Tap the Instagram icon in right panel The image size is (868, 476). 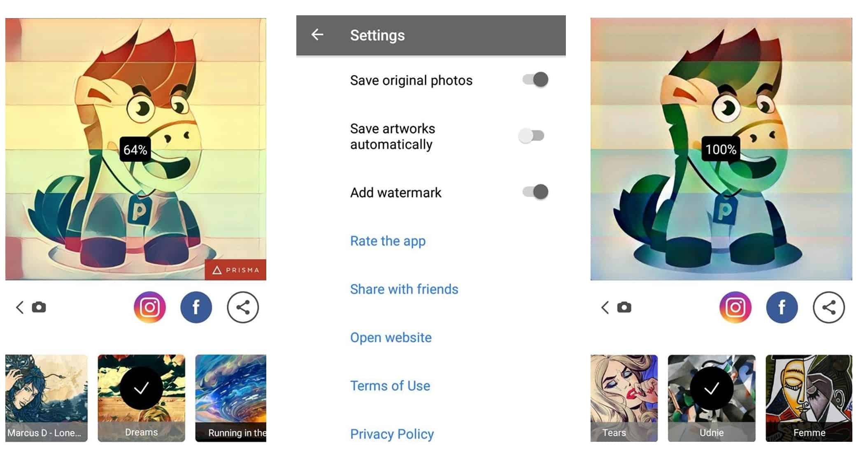[735, 307]
